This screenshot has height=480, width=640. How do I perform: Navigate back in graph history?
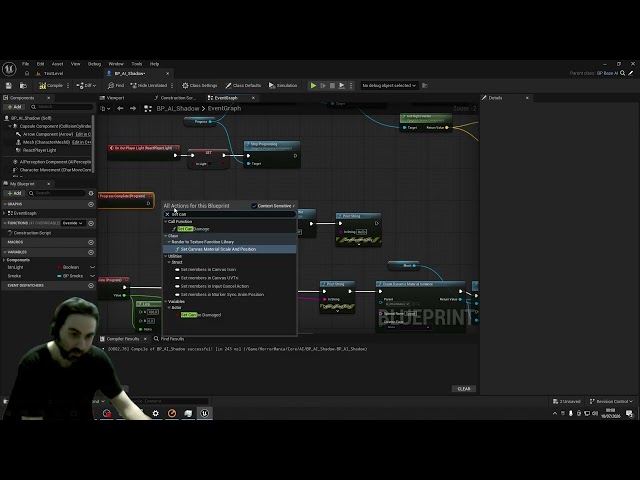tap(120, 109)
